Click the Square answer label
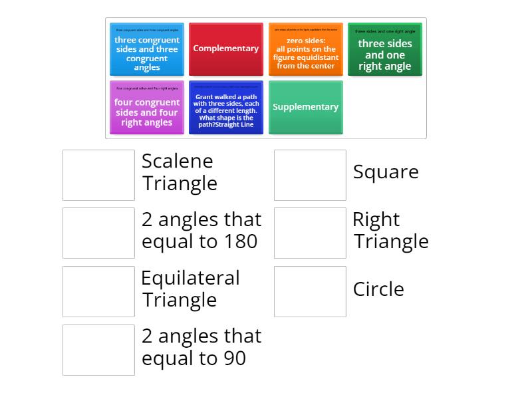Viewport: 532px width, 399px height. pos(386,172)
